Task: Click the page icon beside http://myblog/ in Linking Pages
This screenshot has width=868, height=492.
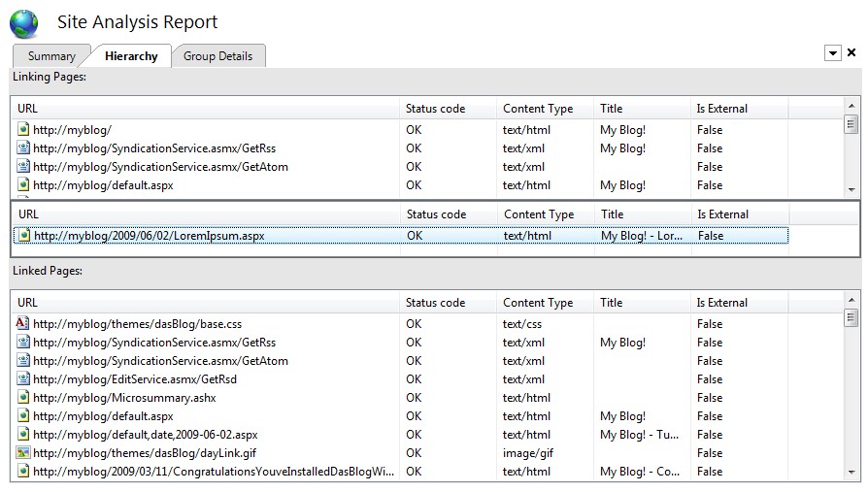Action: 23,129
